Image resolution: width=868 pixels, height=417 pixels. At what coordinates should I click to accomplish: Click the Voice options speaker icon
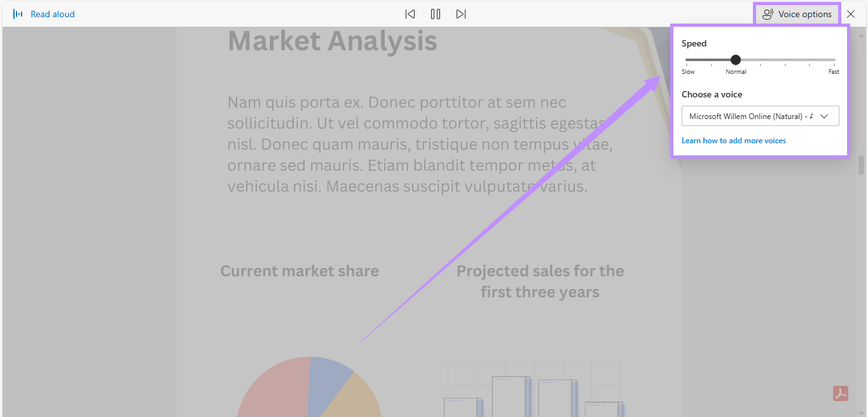tap(768, 14)
